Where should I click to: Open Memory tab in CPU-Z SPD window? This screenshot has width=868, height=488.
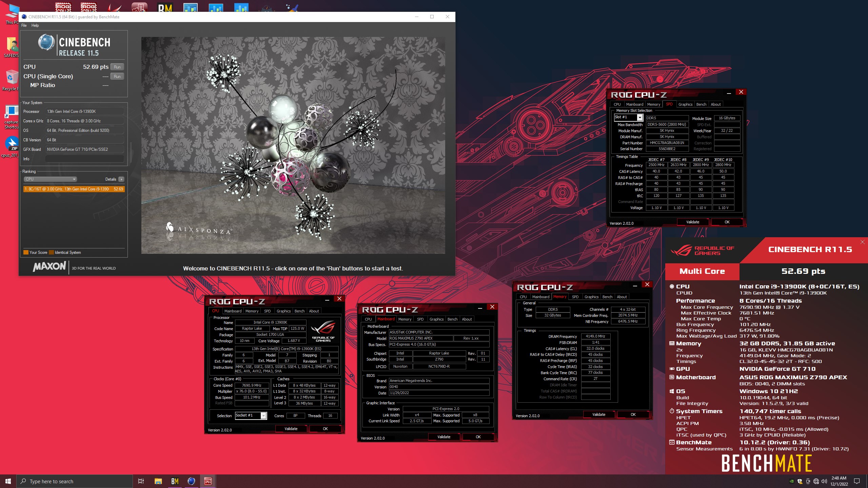click(x=654, y=104)
